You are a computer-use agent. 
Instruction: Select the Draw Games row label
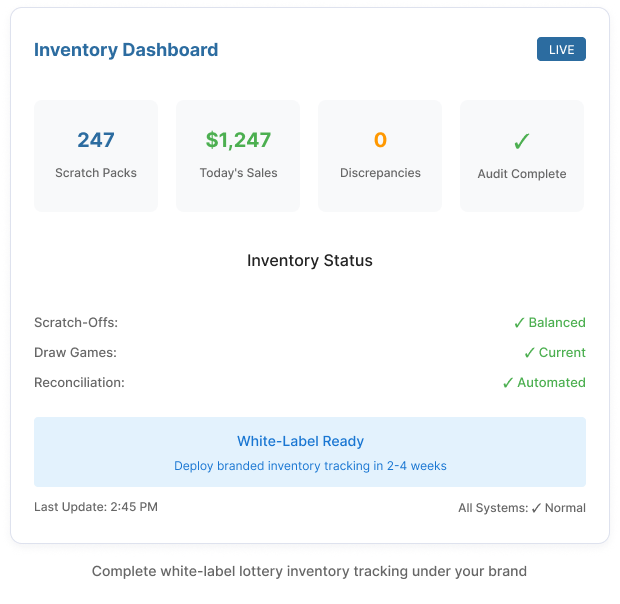point(75,353)
